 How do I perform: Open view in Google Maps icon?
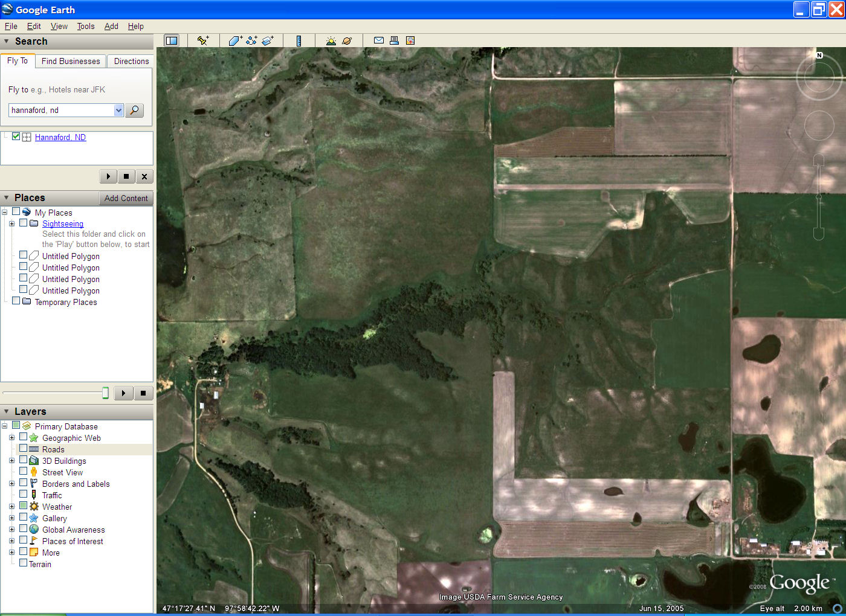click(x=410, y=40)
